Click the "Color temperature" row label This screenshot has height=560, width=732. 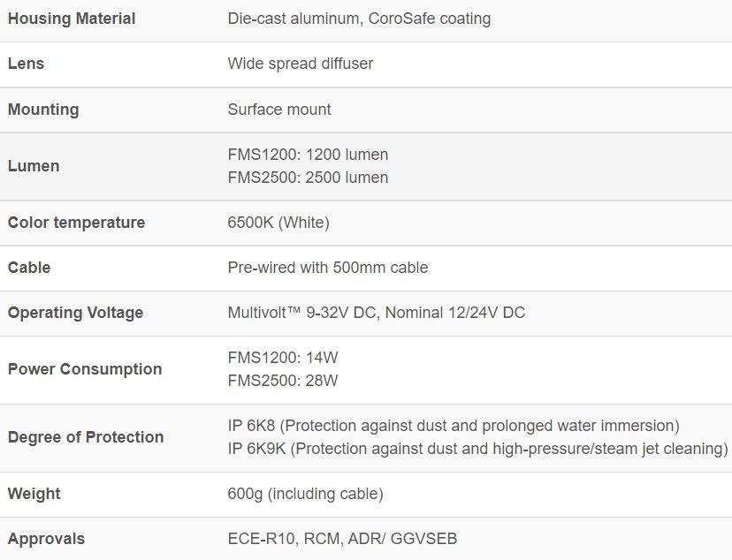[76, 223]
